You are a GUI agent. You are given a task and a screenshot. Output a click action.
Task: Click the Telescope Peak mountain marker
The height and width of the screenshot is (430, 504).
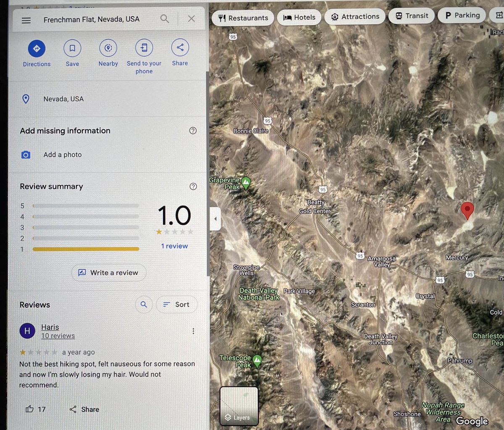(257, 360)
